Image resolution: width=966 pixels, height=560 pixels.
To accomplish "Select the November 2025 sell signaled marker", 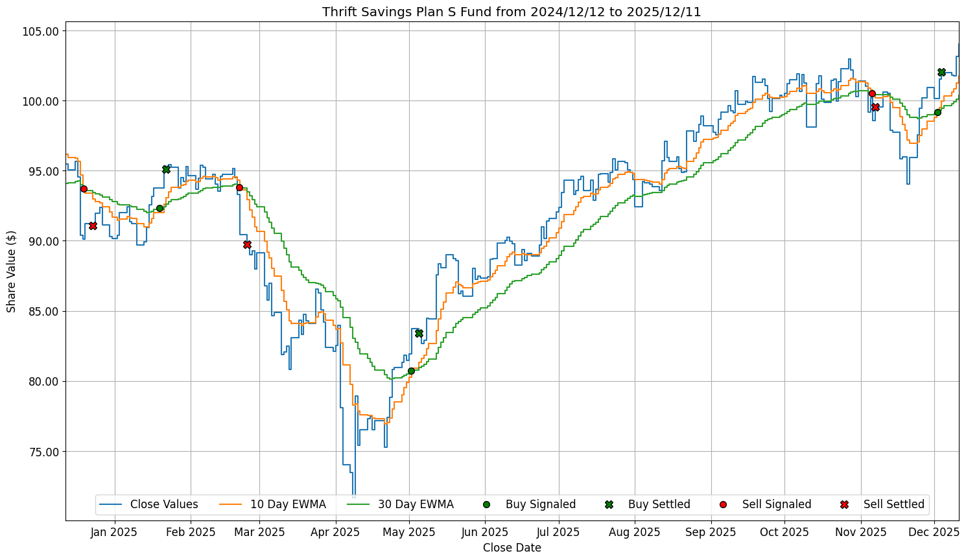I will (x=872, y=93).
